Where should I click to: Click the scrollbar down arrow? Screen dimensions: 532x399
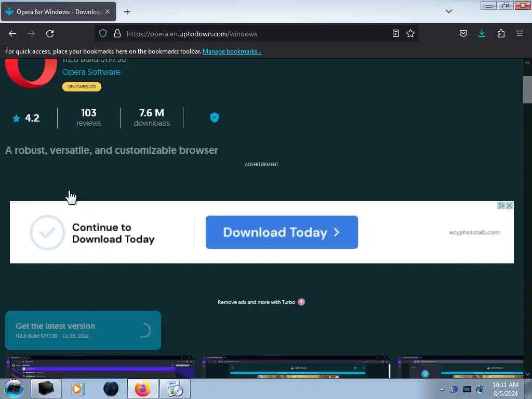(x=527, y=374)
